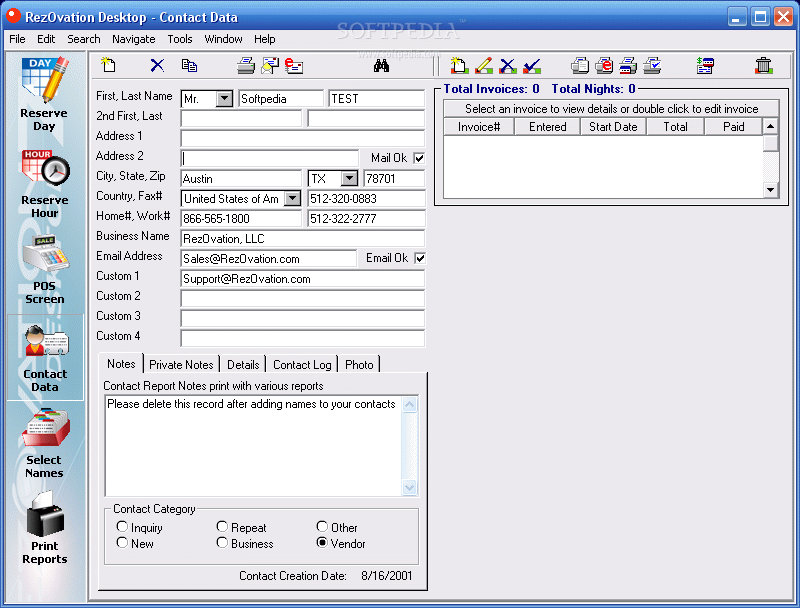The height and width of the screenshot is (608, 800).
Task: Click the binoculars search icon
Action: click(381, 65)
